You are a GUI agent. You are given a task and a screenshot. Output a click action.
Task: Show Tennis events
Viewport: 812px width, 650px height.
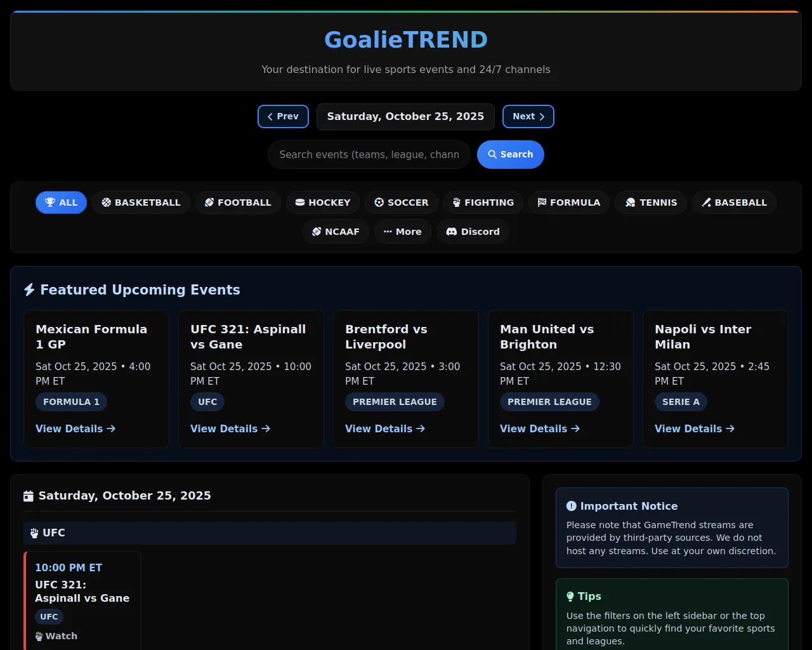tap(651, 202)
